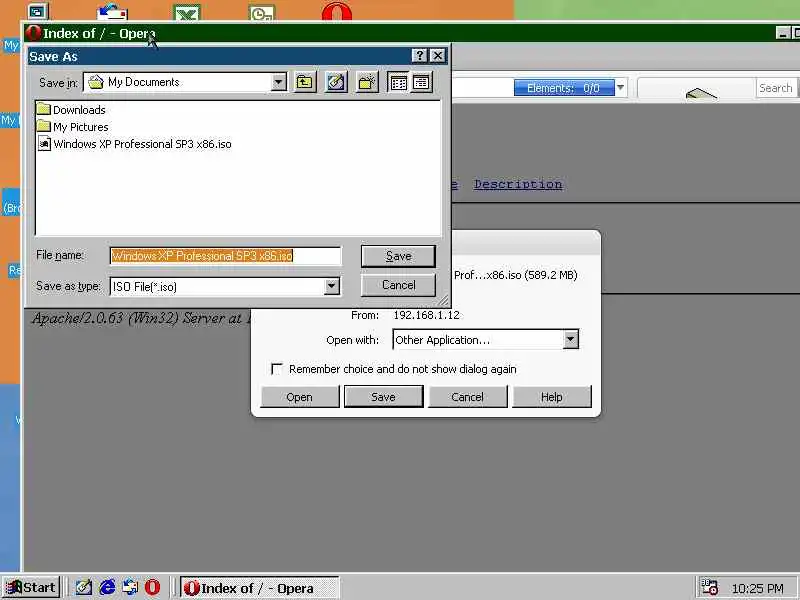800x600 pixels.
Task: Open the Downloads folder
Action: click(71, 110)
